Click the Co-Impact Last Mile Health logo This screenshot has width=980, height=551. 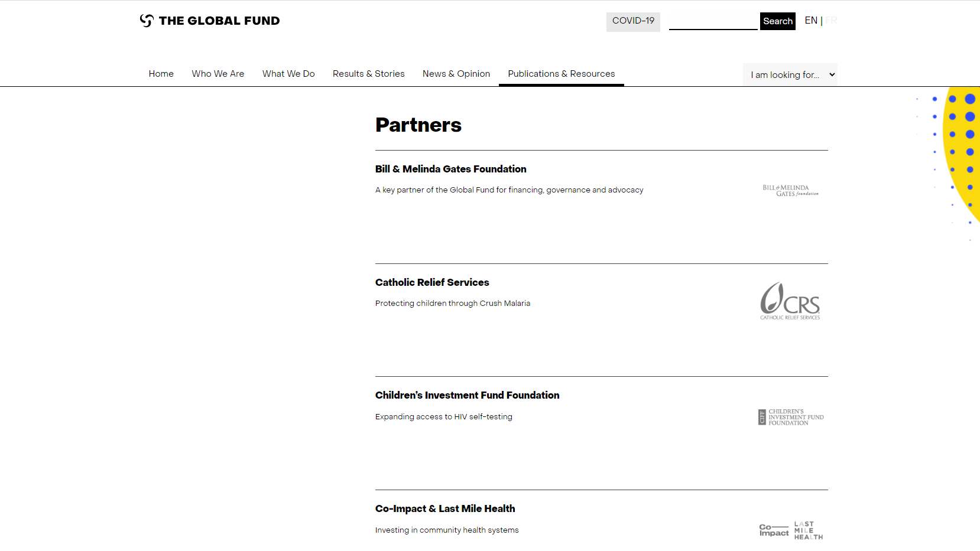point(791,530)
